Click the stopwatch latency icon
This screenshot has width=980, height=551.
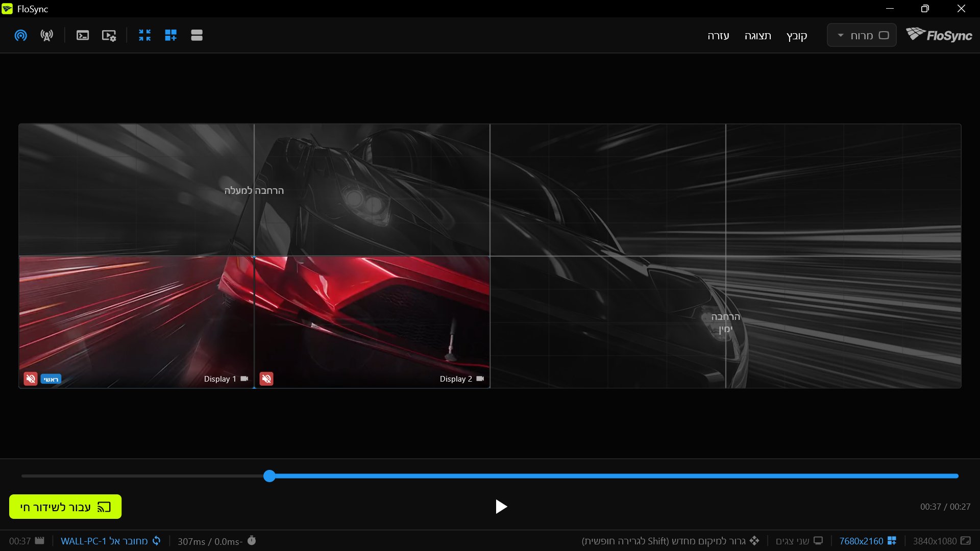pos(252,540)
